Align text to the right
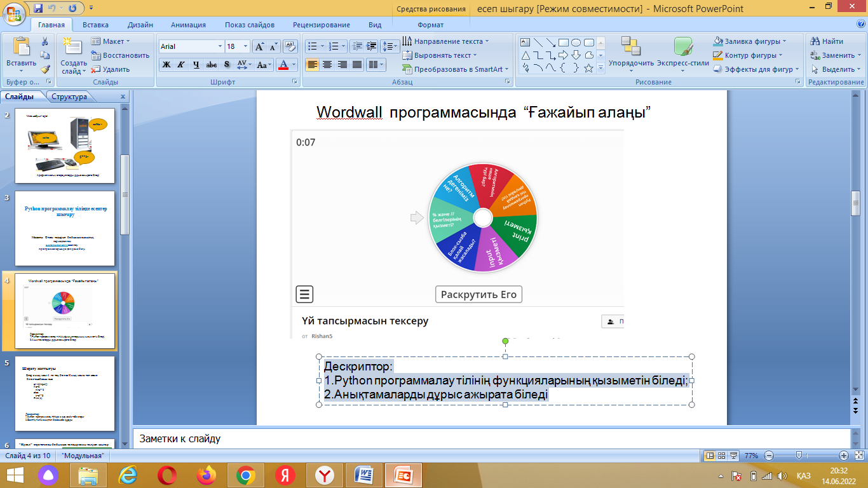The width and height of the screenshot is (868, 488). [x=342, y=64]
